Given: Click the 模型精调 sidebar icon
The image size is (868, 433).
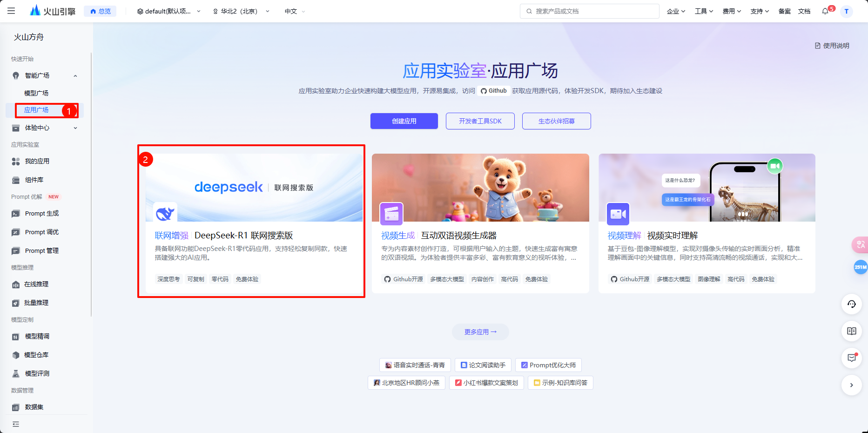Looking at the screenshot, I should pyautogui.click(x=16, y=337).
